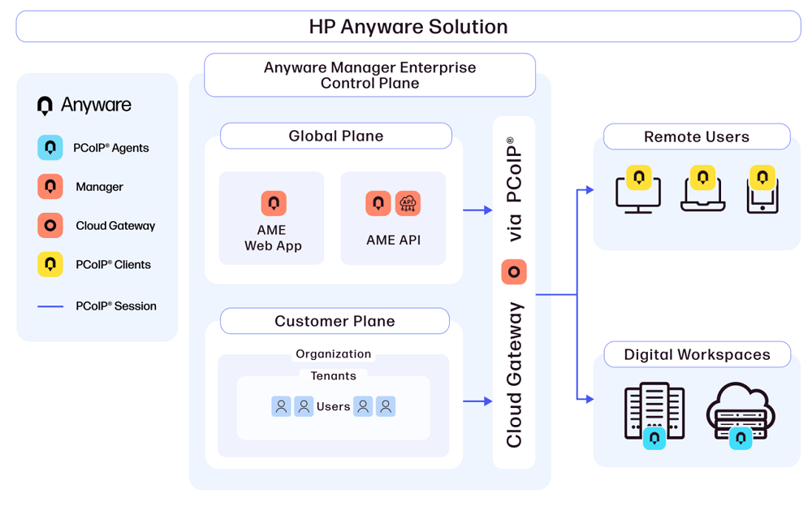
Task: Select the rightmost user icon in Tenants
Action: click(386, 406)
